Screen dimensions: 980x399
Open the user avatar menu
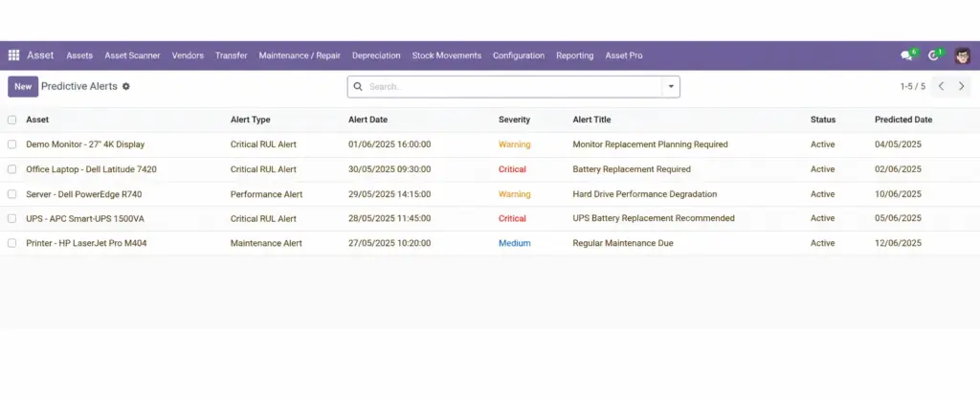pos(962,55)
